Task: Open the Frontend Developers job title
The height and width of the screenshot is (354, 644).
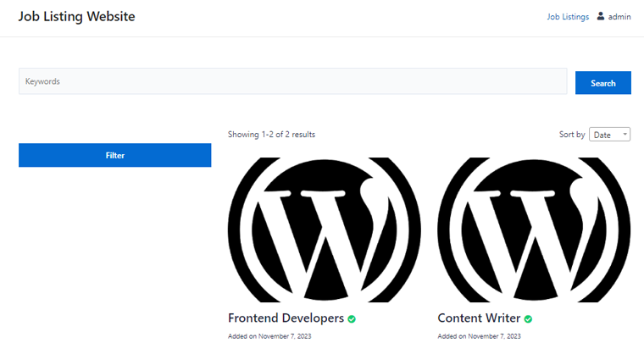Action: [286, 318]
